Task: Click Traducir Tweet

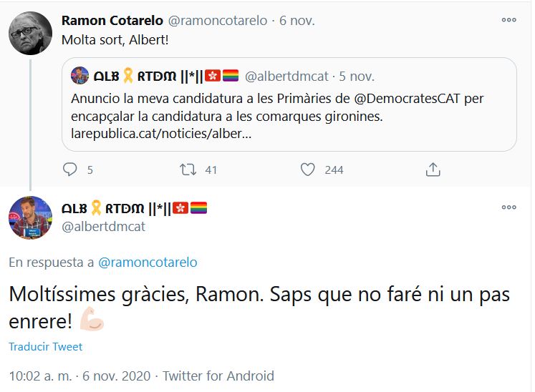Action: click(x=45, y=347)
